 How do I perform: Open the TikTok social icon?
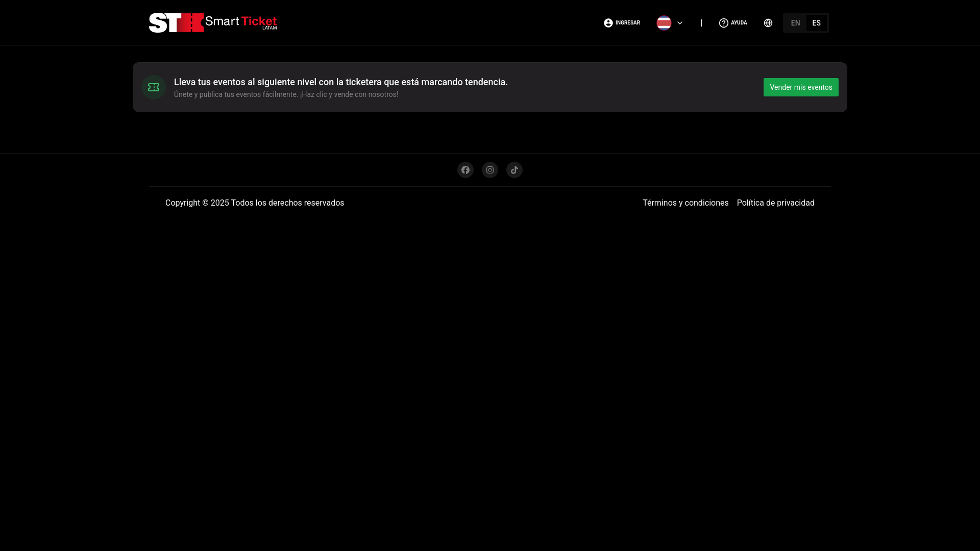514,170
